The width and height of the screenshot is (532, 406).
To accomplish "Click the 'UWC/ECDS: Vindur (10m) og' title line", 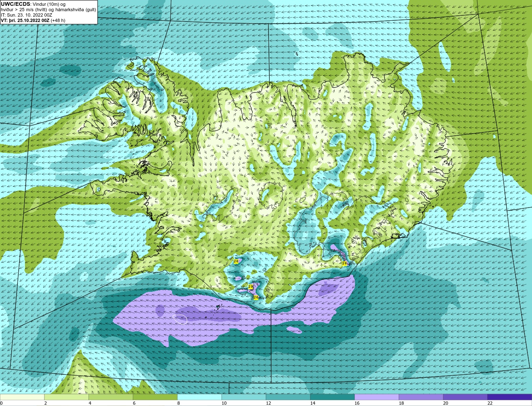I will 33,4.
